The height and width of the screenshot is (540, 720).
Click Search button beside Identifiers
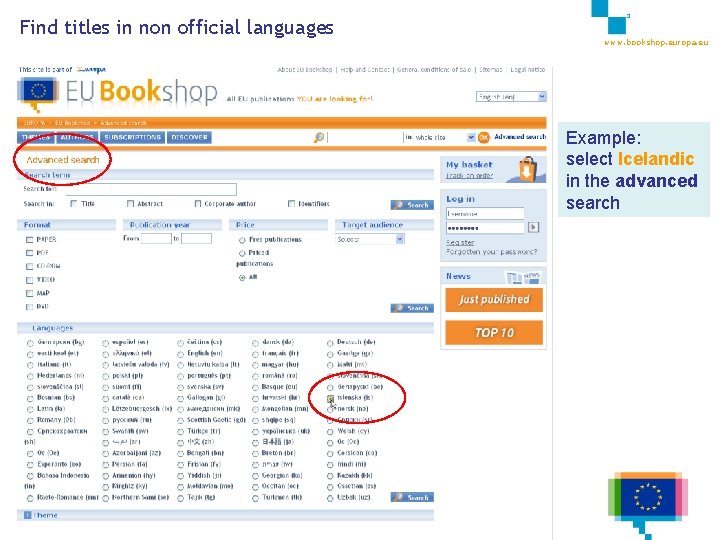tap(412, 205)
